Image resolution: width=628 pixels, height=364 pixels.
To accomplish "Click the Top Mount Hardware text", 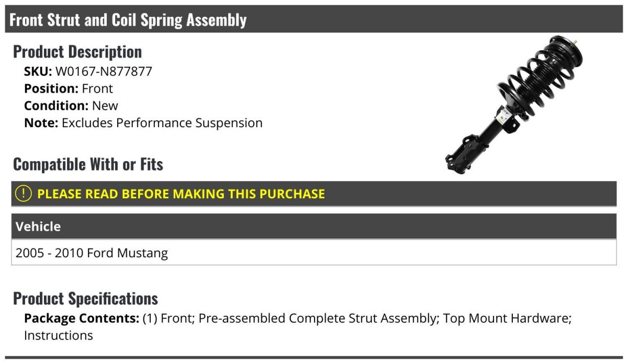I will tap(506, 318).
